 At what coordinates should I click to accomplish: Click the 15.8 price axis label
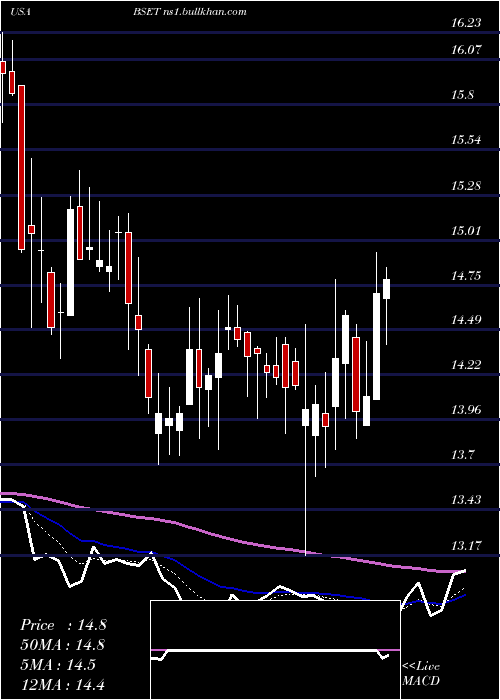(462, 95)
